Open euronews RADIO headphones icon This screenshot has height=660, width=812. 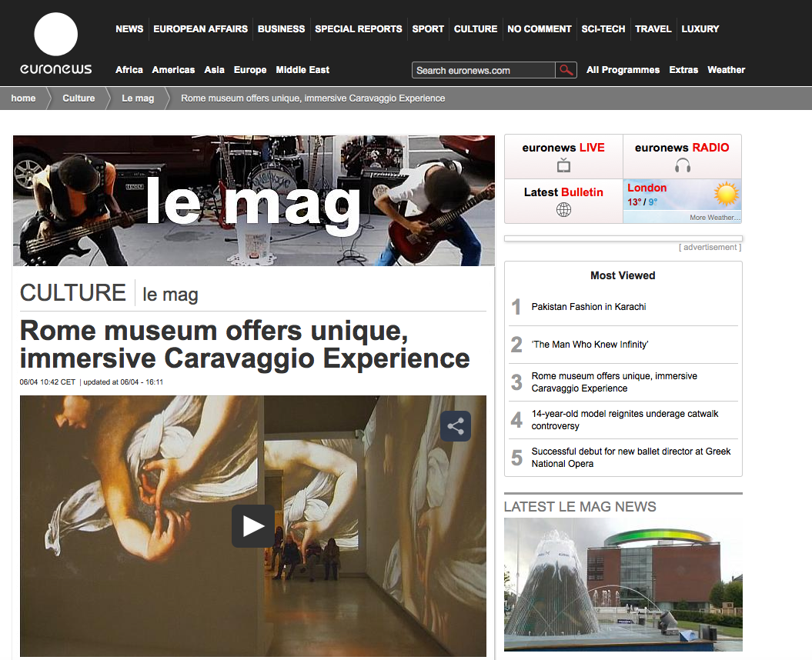[x=682, y=165]
